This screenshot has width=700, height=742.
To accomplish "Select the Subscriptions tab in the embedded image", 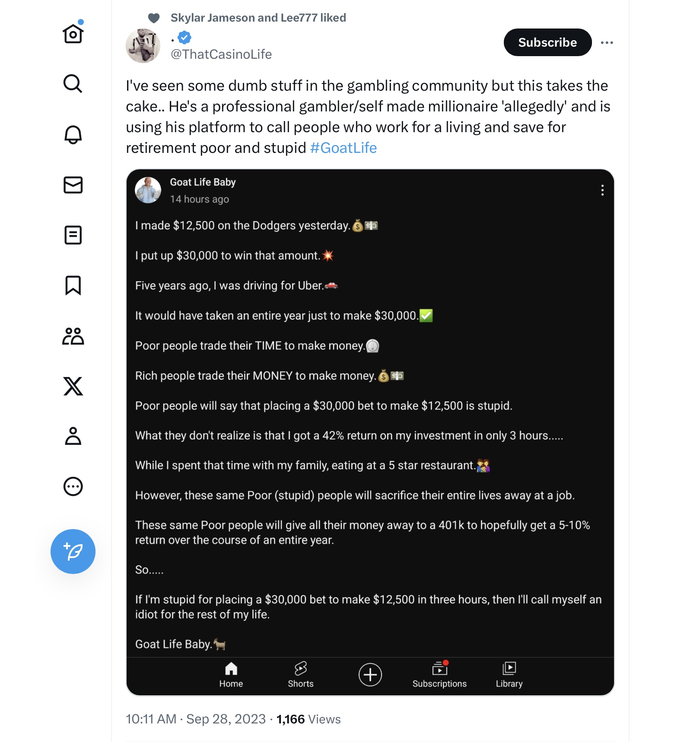I will tap(439, 675).
